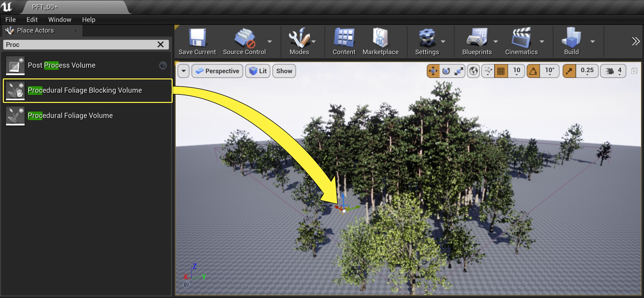644x298 pixels.
Task: Select Procedural Foliage Volume actor entry
Action: (70, 116)
